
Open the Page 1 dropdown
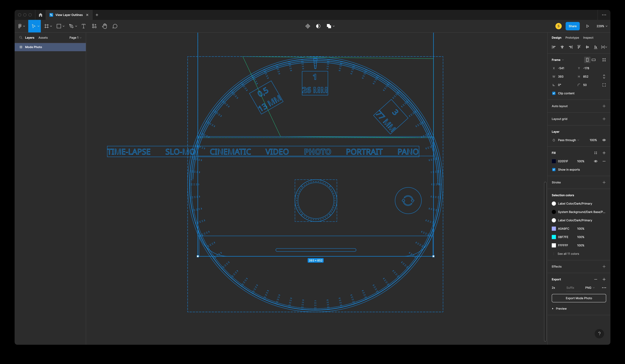click(x=75, y=37)
